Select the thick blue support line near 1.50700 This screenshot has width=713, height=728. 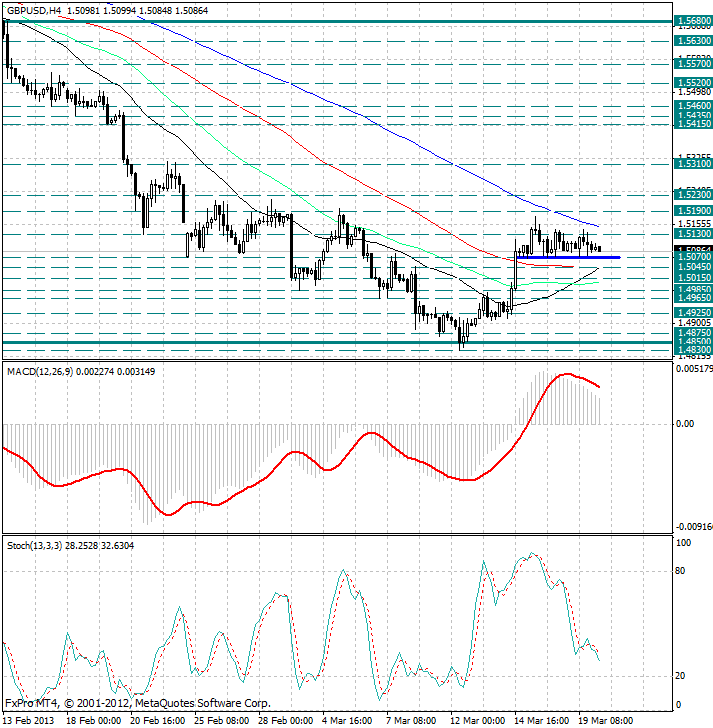(568, 257)
